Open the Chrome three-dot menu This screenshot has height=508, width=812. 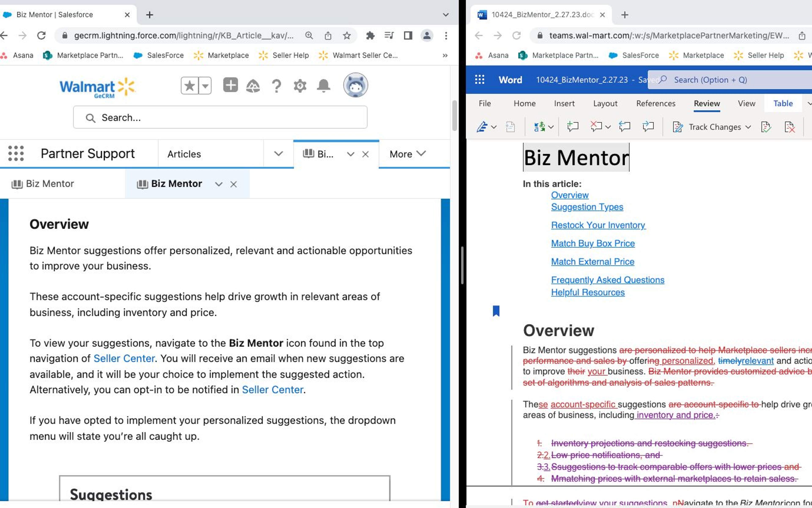pyautogui.click(x=446, y=35)
